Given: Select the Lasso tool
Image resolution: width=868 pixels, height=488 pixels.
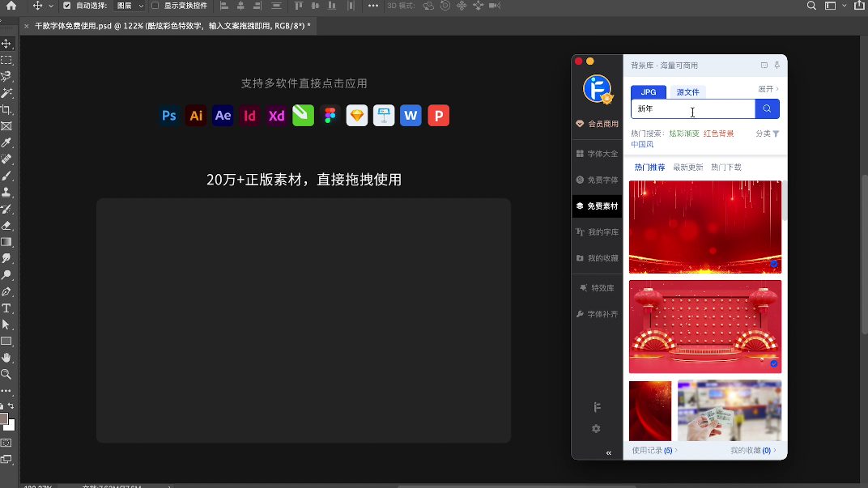Looking at the screenshot, I should click(6, 76).
